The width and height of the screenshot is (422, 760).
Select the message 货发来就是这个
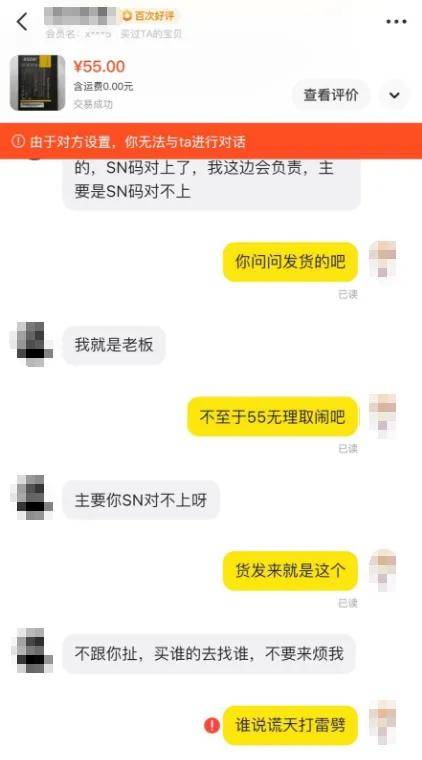click(290, 570)
